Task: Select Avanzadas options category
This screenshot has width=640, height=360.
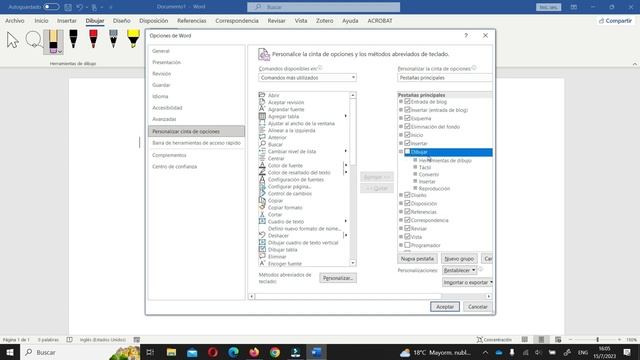Action: 164,119
